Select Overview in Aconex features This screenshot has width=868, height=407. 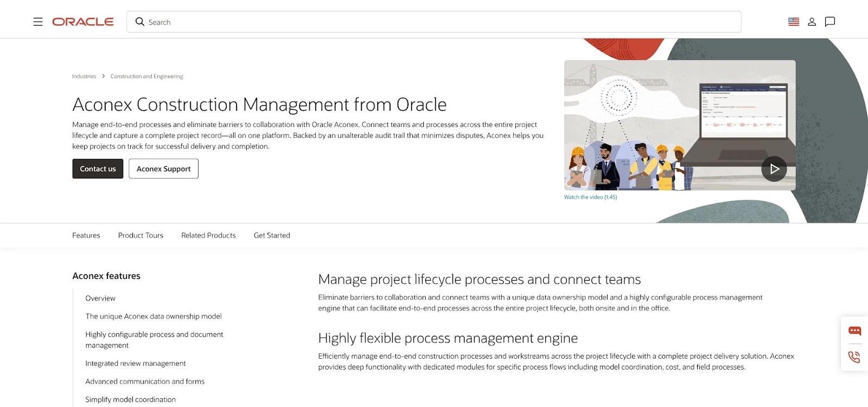[x=100, y=298]
